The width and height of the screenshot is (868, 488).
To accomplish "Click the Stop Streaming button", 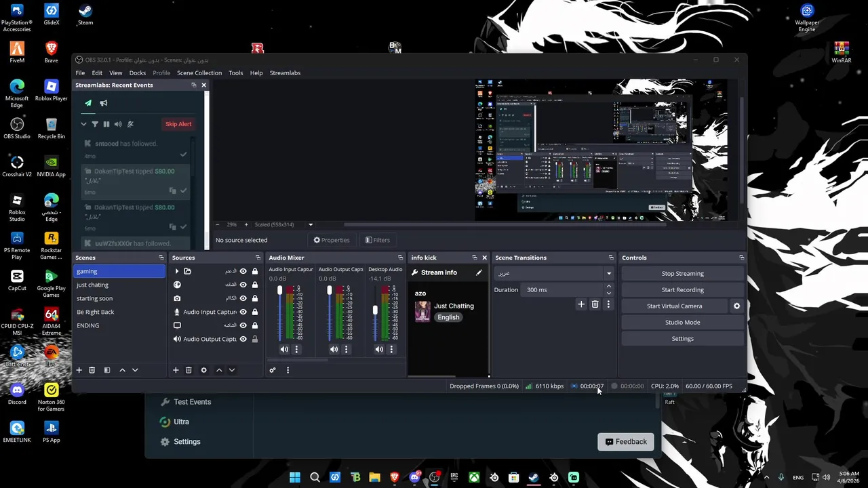I will coord(683,274).
